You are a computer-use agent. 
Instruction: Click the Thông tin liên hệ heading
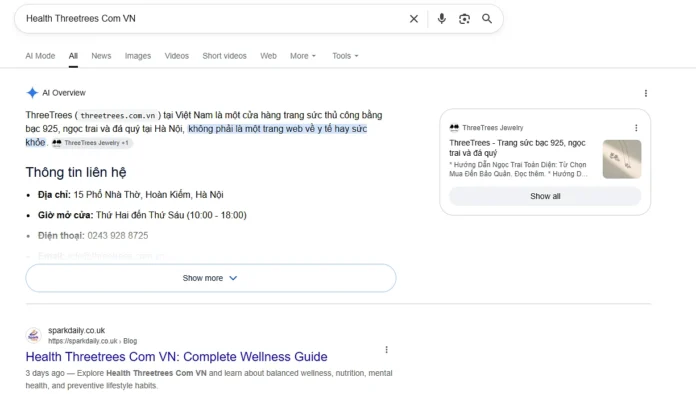[76, 172]
